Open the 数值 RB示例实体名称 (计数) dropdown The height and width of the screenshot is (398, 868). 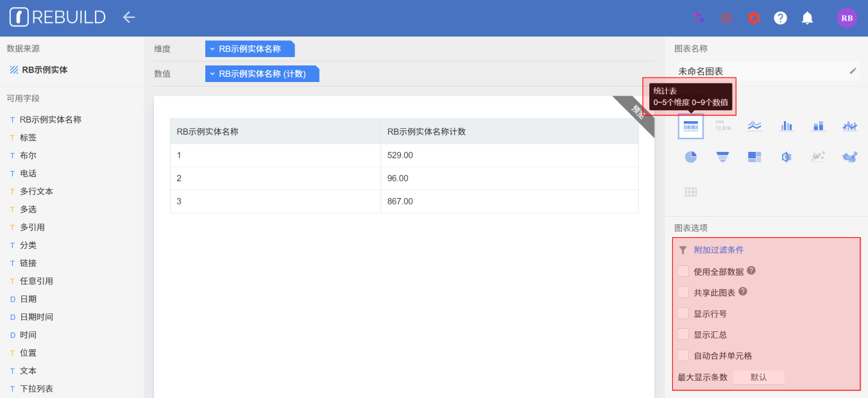pos(262,74)
